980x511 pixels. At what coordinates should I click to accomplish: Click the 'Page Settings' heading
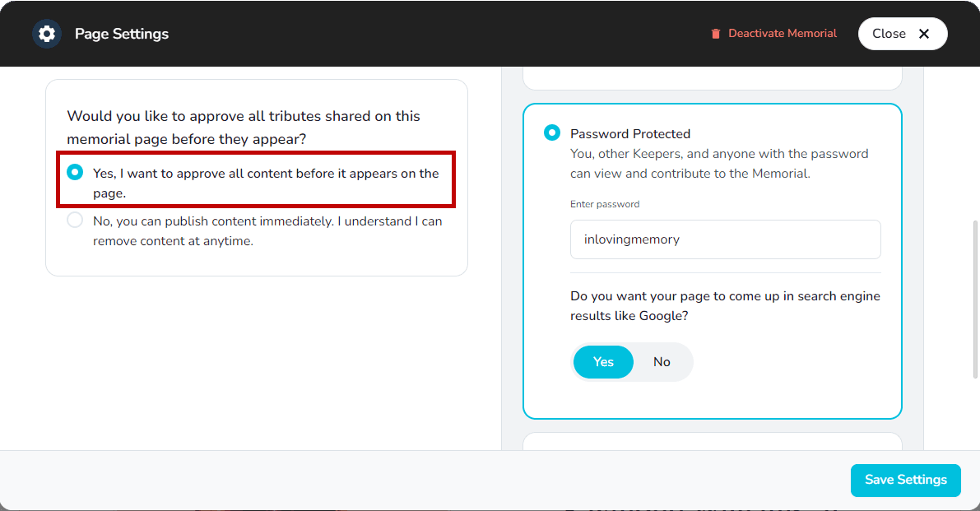(120, 34)
